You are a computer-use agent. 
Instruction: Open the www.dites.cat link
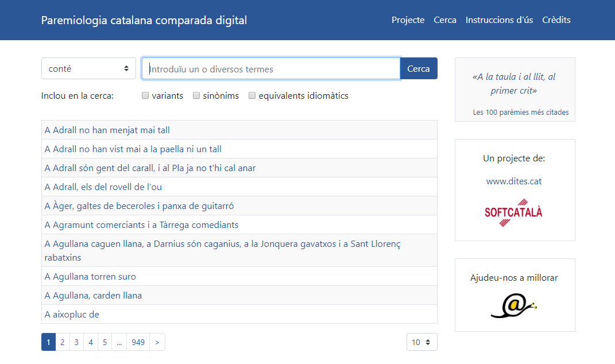pos(514,181)
